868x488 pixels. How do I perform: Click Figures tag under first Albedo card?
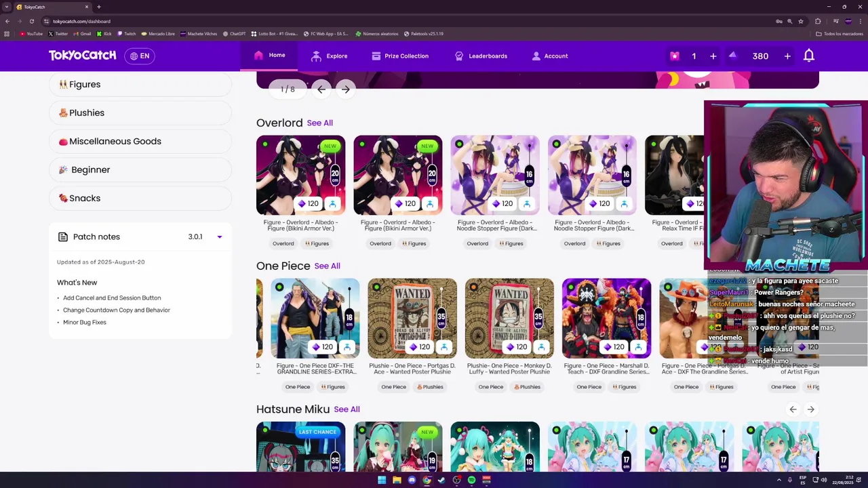coord(317,243)
